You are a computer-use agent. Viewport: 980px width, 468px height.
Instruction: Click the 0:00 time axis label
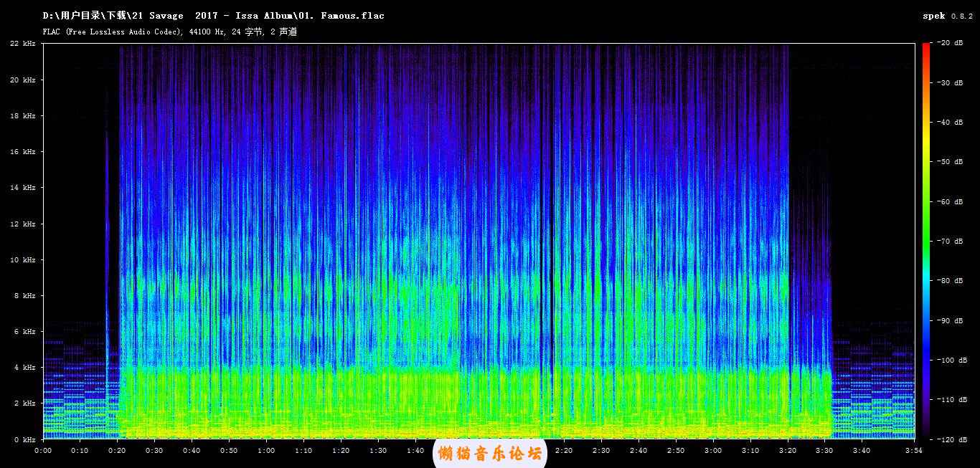click(x=42, y=450)
